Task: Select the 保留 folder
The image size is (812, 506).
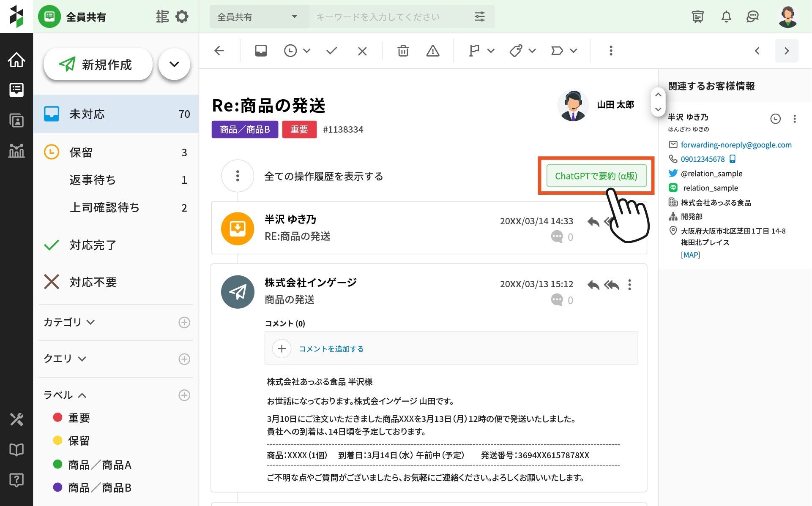Action: (81, 152)
